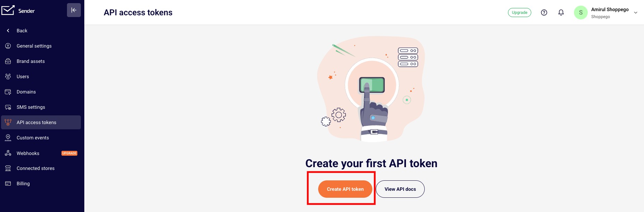Viewport: 644px width, 212px height.
Task: Click the View API docs button
Action: click(400, 189)
